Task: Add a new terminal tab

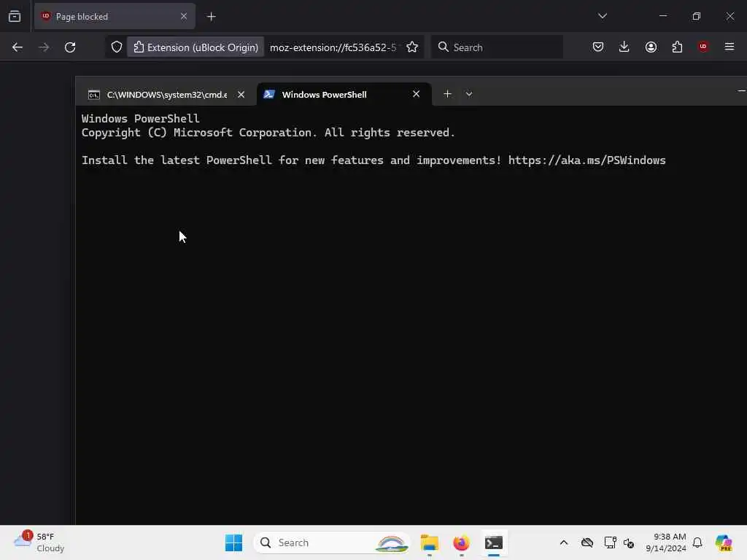Action: tap(447, 94)
